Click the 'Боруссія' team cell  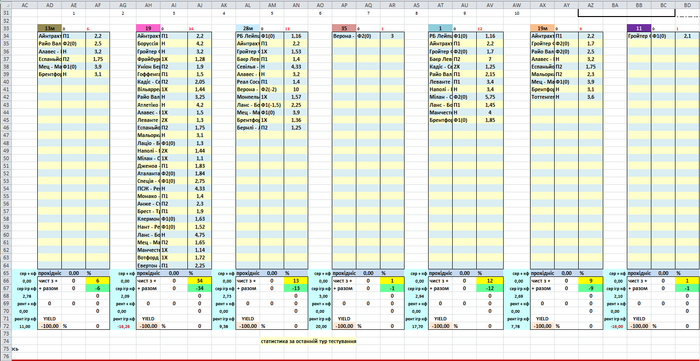(x=148, y=44)
